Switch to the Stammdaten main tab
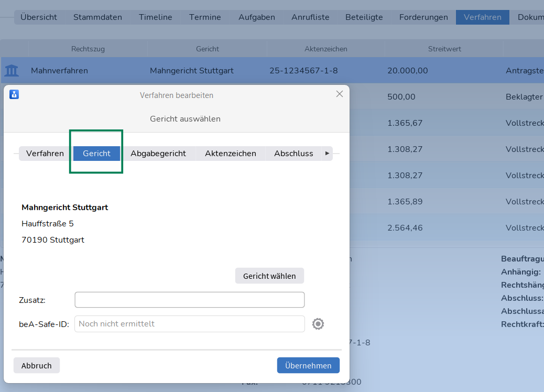Image resolution: width=544 pixels, height=392 pixels. tap(97, 17)
